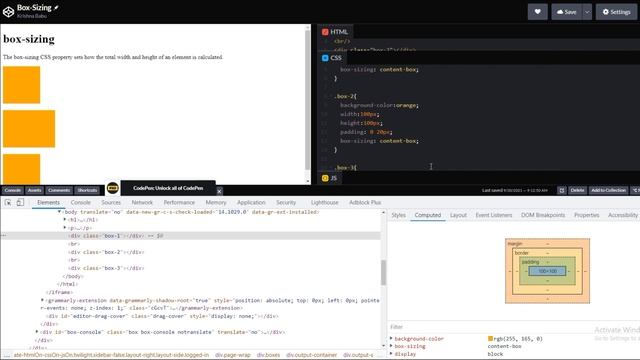Switch to DevTools Application tab
Screen dimensions: 640x360
click(x=251, y=202)
